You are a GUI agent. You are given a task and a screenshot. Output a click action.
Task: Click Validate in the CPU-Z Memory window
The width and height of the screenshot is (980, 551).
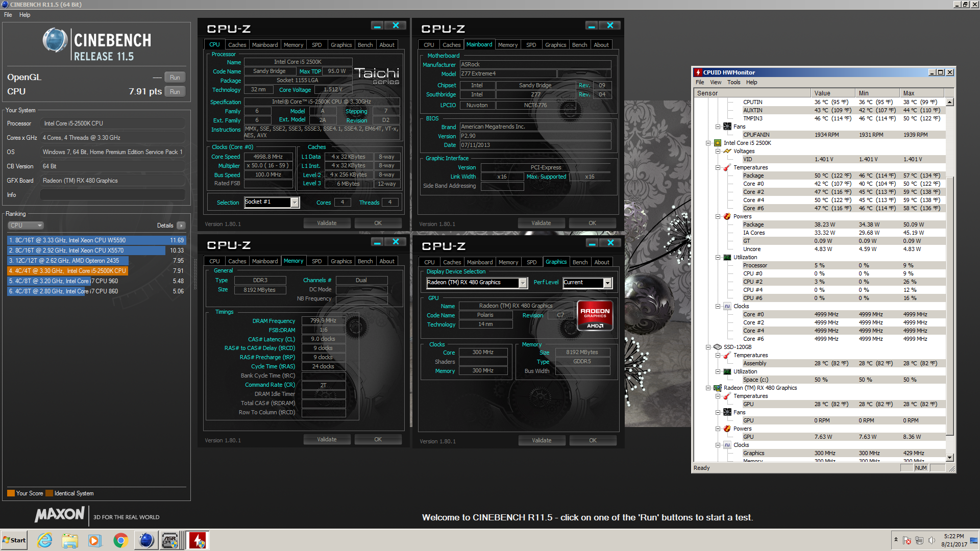pyautogui.click(x=327, y=439)
